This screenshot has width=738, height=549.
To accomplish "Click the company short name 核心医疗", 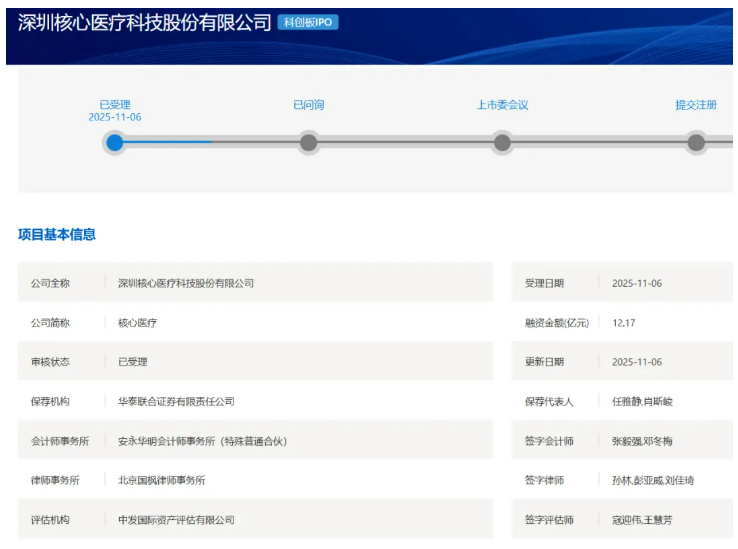I will click(x=137, y=323).
